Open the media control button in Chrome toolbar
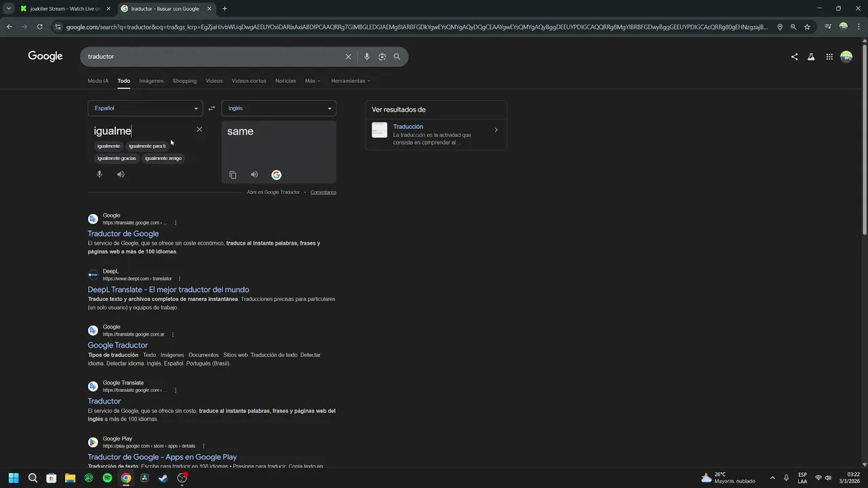The width and height of the screenshot is (868, 488). [828, 27]
